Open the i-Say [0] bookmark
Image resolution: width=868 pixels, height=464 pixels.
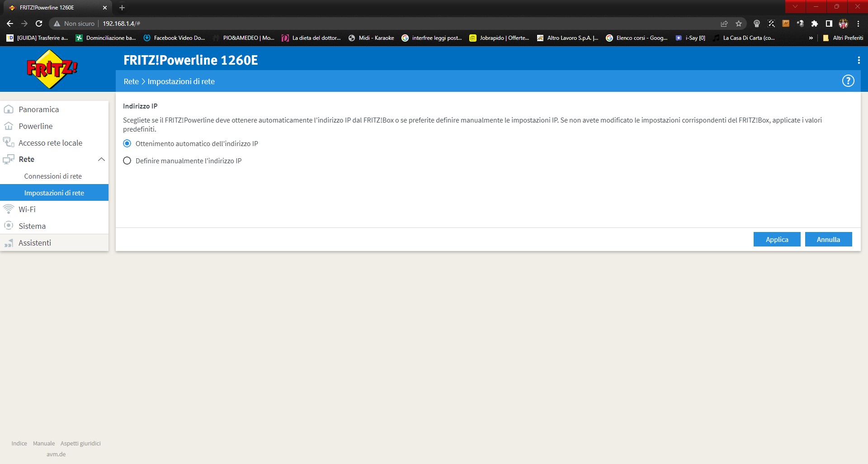click(x=690, y=38)
